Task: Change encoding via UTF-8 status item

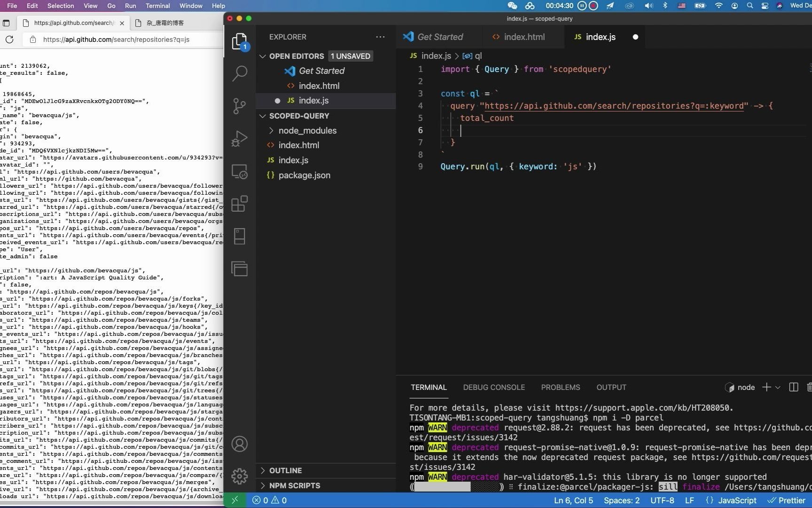Action: coord(662,500)
